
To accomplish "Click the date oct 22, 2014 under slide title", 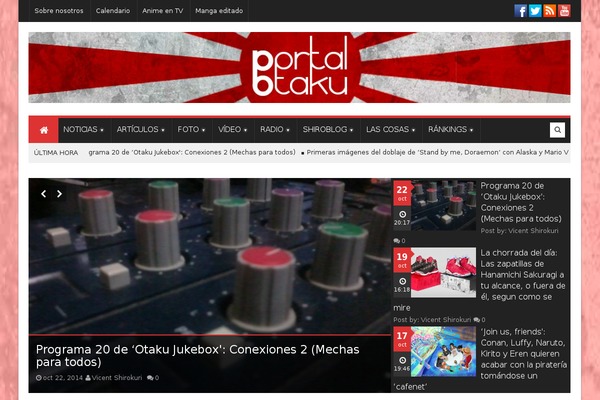I will 63,378.
